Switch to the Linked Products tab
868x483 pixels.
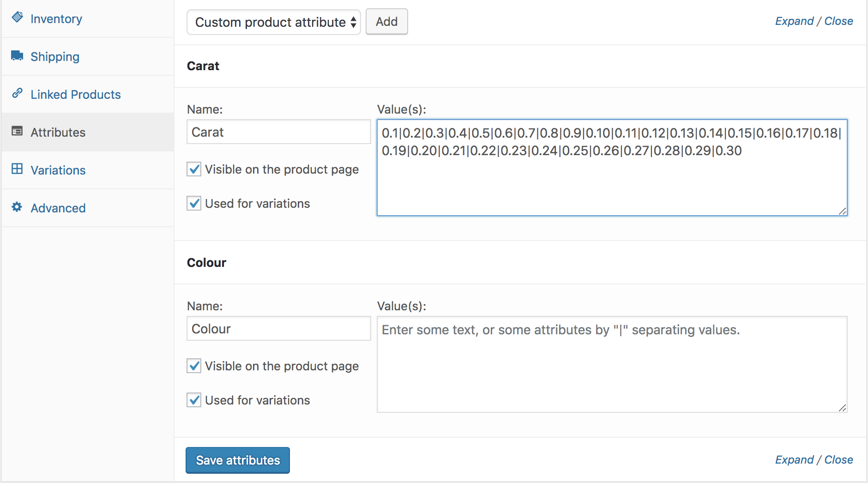[88, 95]
